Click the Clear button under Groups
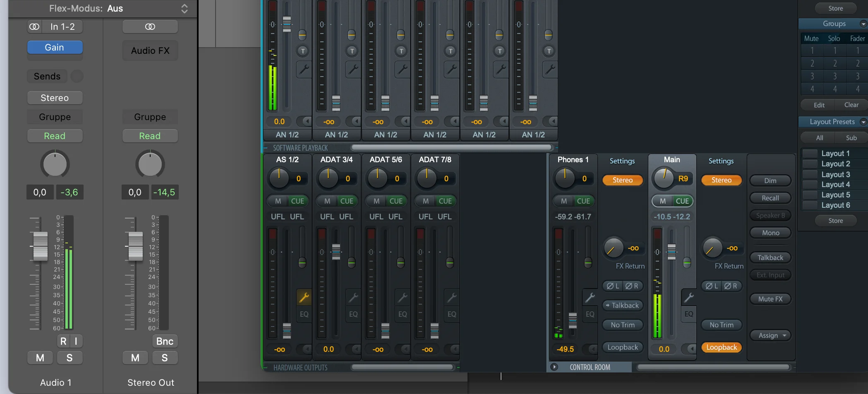The height and width of the screenshot is (394, 868). click(851, 105)
